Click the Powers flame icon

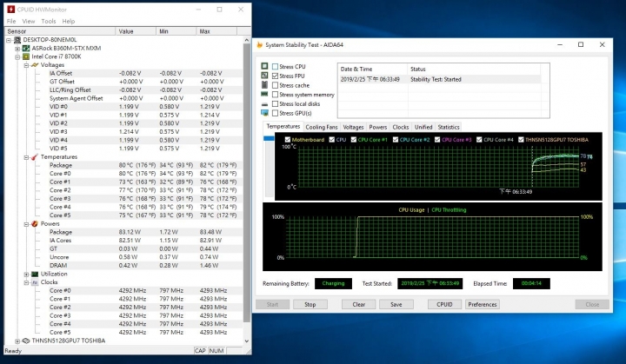coord(35,223)
